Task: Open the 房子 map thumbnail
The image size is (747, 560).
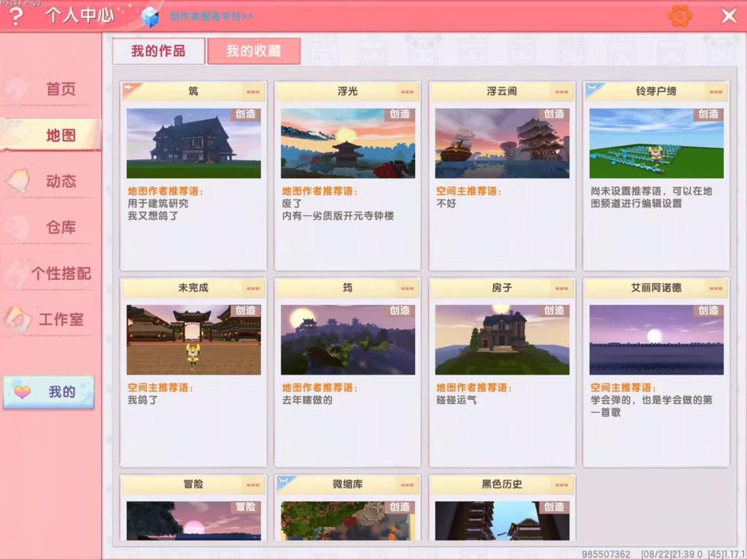Action: point(502,340)
